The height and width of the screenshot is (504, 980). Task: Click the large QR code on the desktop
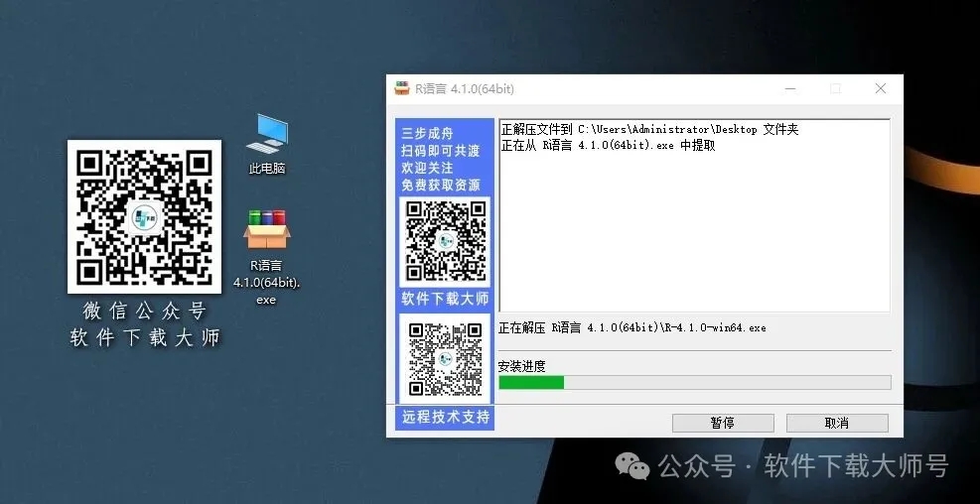(x=144, y=216)
